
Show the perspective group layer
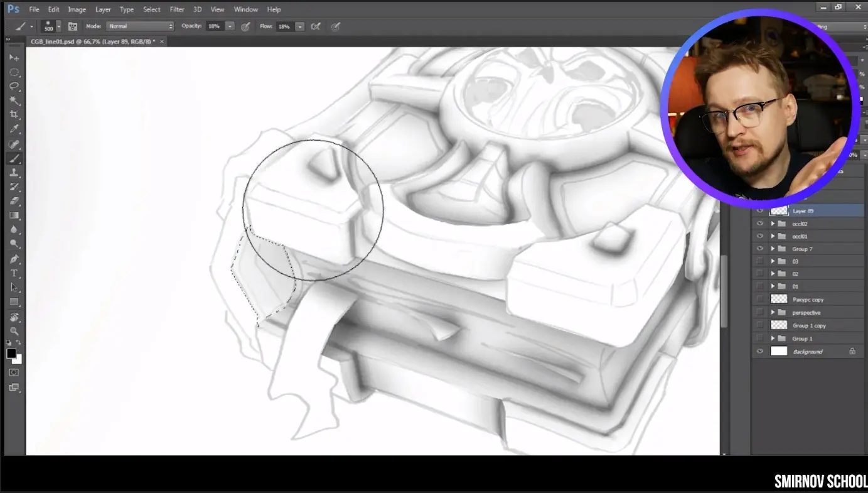pyautogui.click(x=760, y=312)
